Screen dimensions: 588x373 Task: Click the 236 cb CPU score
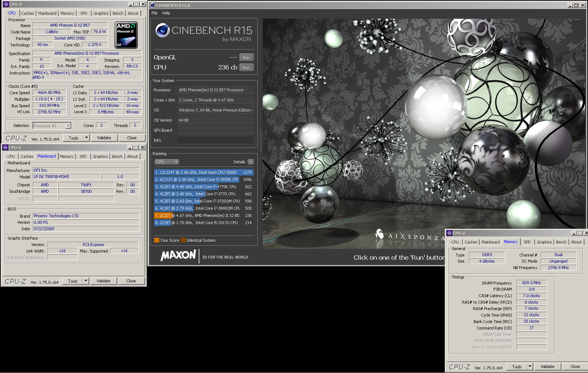pyautogui.click(x=227, y=67)
